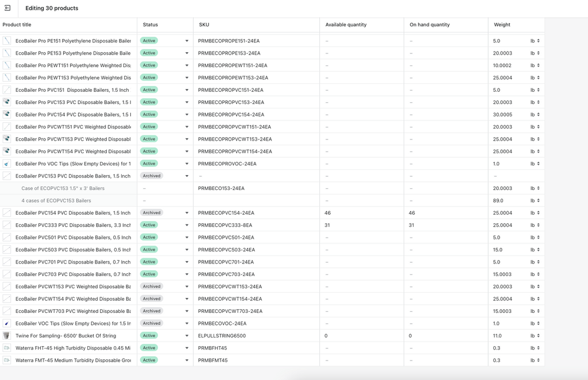Open status dropdown for EcoBailer PVC333

[x=187, y=225]
